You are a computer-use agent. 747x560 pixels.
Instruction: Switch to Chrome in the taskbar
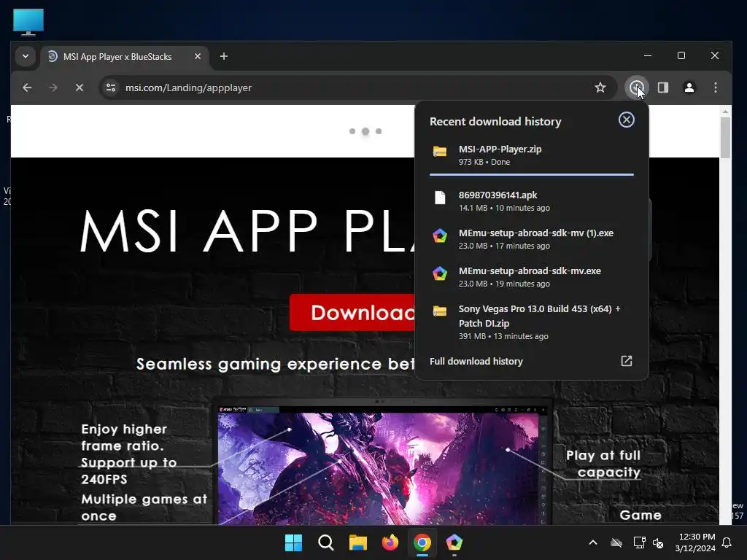pyautogui.click(x=422, y=542)
